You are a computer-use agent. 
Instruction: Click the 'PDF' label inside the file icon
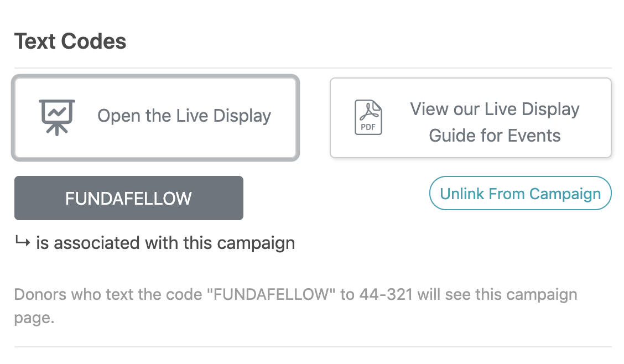tap(368, 127)
